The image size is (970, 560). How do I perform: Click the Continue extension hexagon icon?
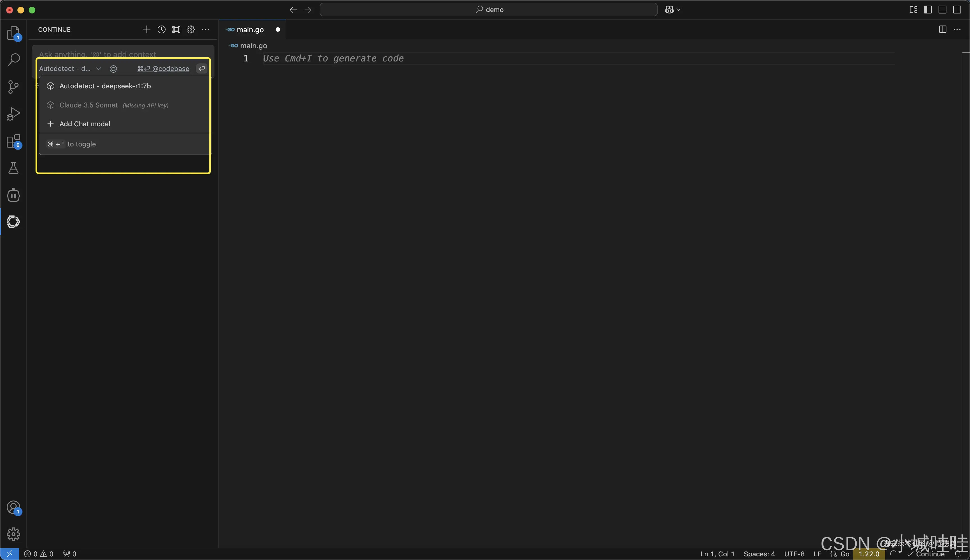[13, 222]
